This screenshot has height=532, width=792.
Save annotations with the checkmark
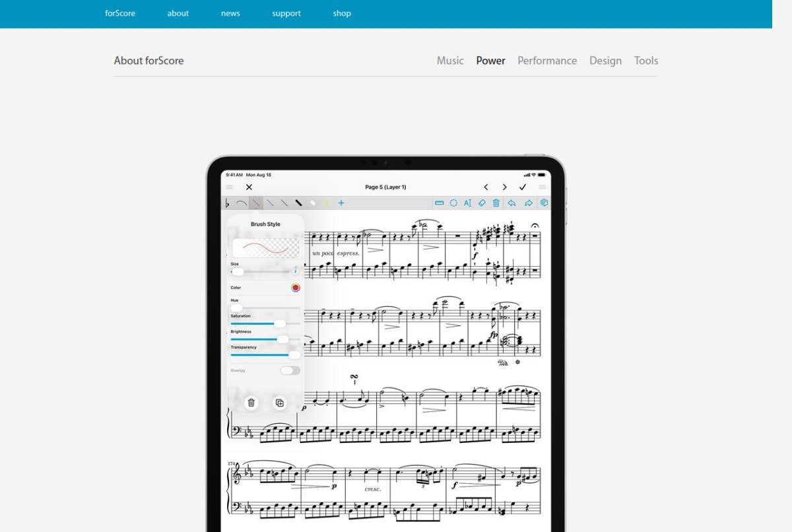[x=523, y=187]
